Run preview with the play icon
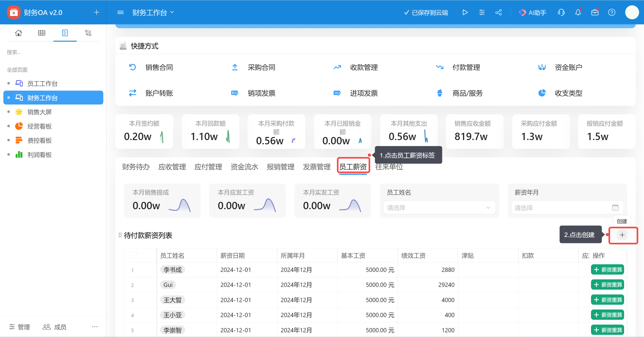Viewport: 644px width, 337px height. click(465, 12)
